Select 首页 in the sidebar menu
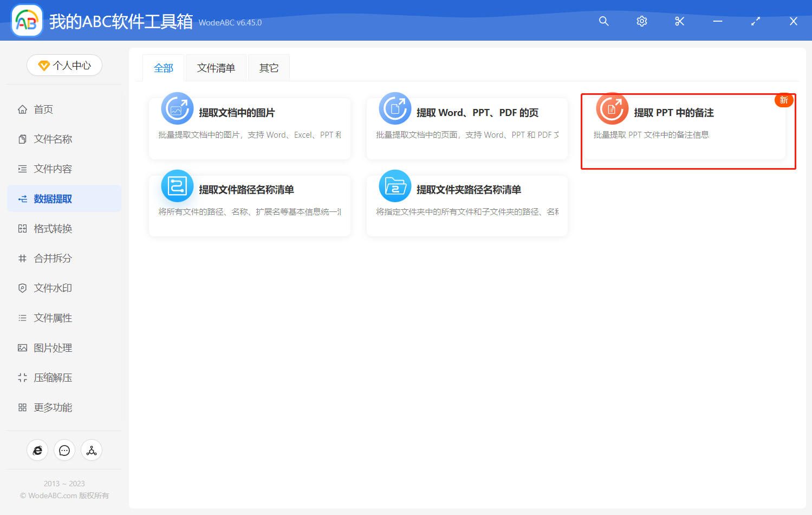This screenshot has width=812, height=515. click(43, 109)
